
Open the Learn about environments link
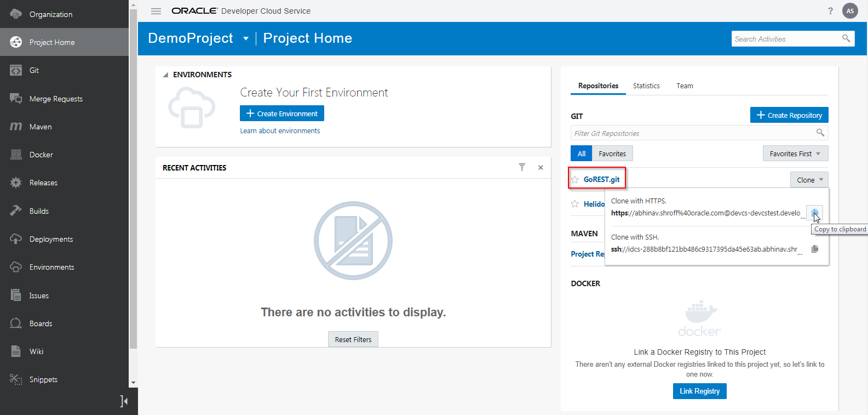point(280,131)
